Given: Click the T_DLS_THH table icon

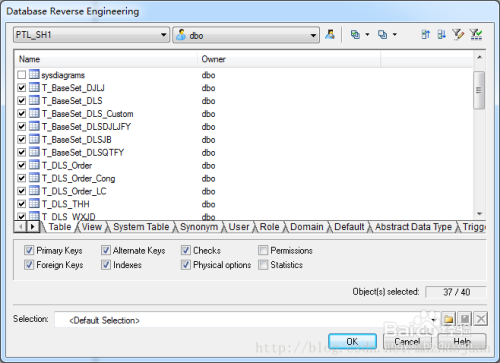Looking at the screenshot, I should point(34,203).
